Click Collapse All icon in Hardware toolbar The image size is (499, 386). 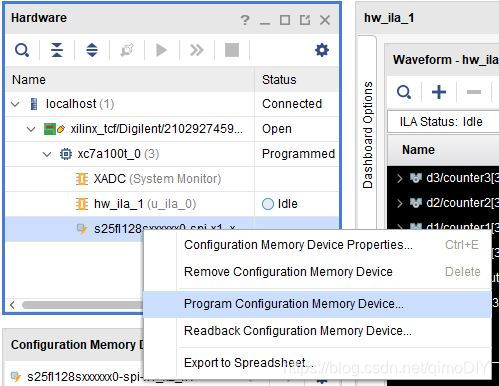point(57,50)
